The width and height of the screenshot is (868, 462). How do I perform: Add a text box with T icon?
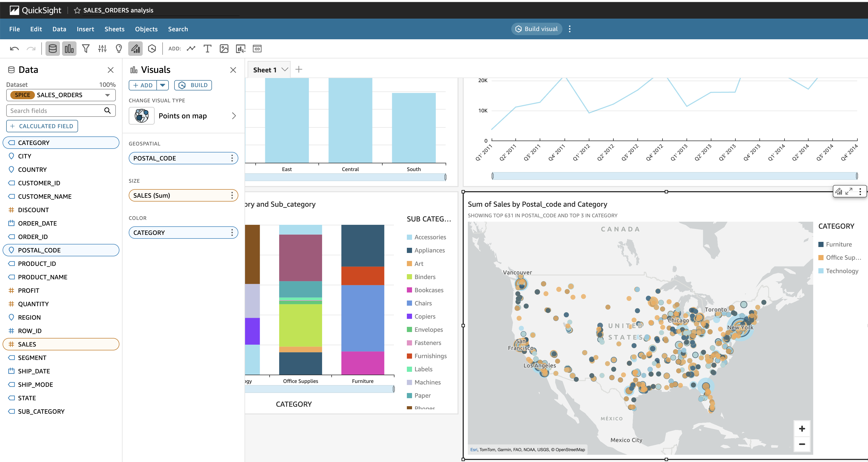pyautogui.click(x=207, y=49)
